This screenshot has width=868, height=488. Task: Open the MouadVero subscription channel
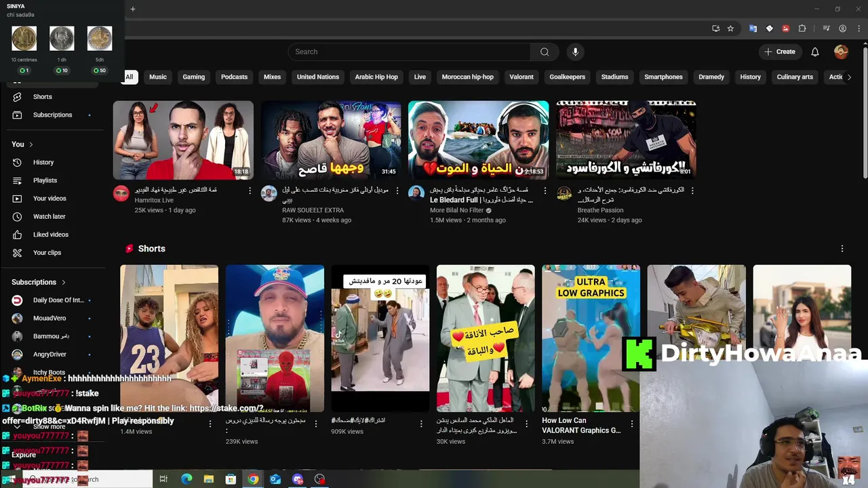[51, 319]
